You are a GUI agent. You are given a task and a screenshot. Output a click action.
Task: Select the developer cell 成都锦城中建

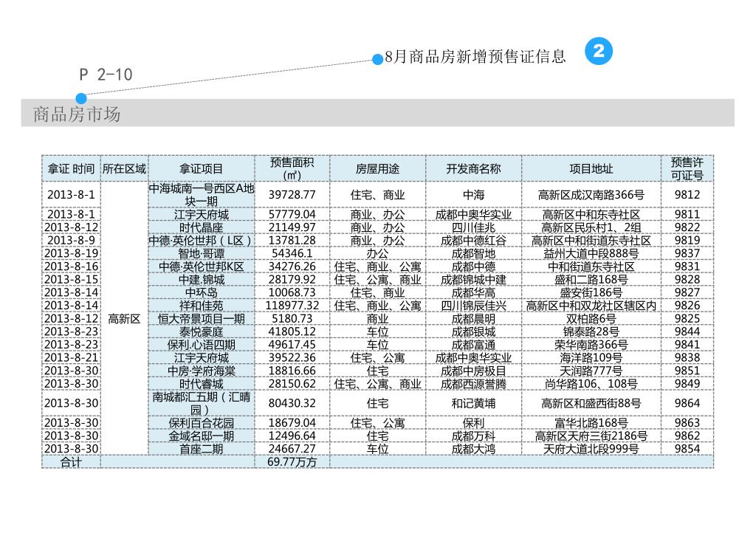(473, 280)
